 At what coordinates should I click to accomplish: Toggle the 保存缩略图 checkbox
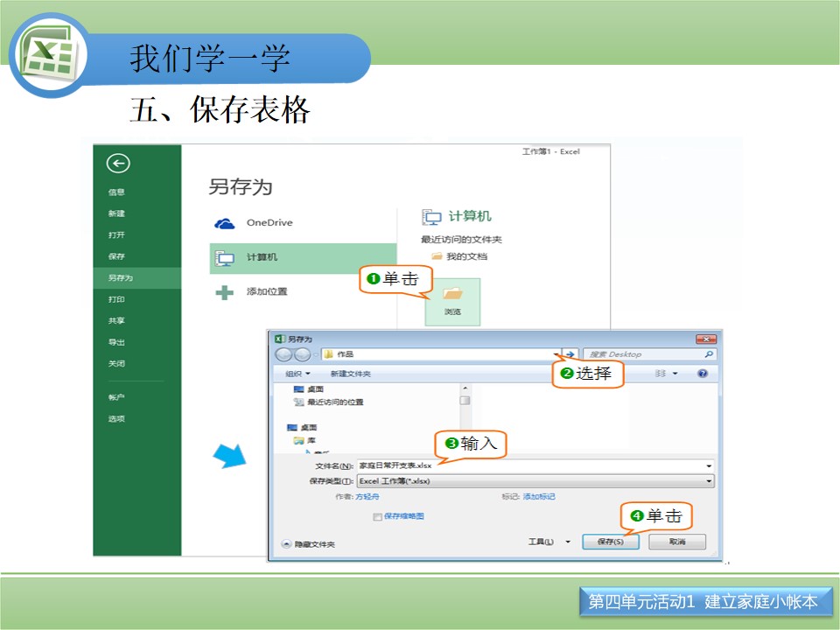(377, 516)
